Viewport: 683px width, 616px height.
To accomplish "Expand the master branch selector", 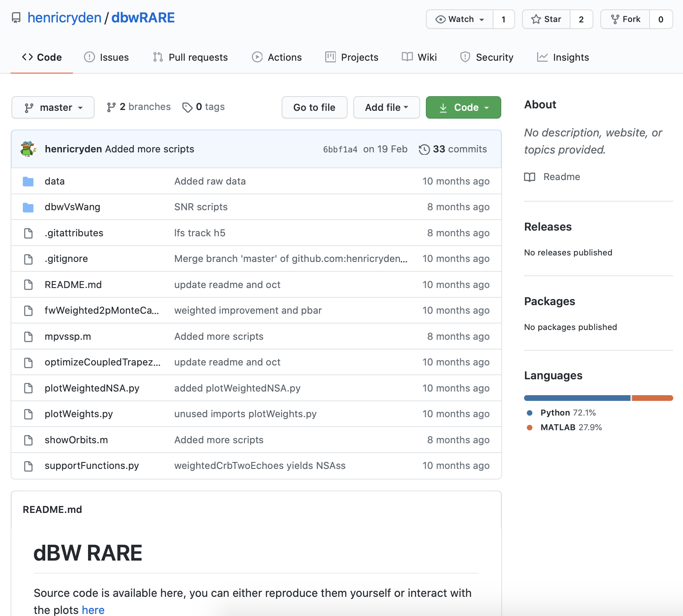I will [53, 108].
